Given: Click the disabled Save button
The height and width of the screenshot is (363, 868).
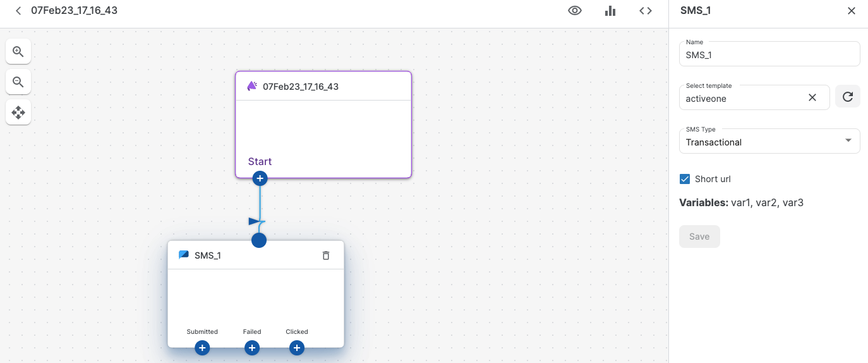Looking at the screenshot, I should [699, 237].
